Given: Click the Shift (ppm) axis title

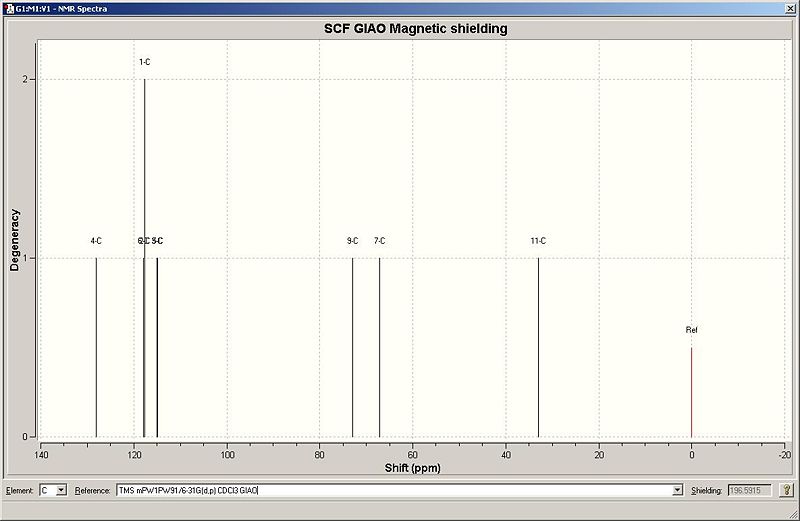Looking at the screenshot, I should 412,467.
